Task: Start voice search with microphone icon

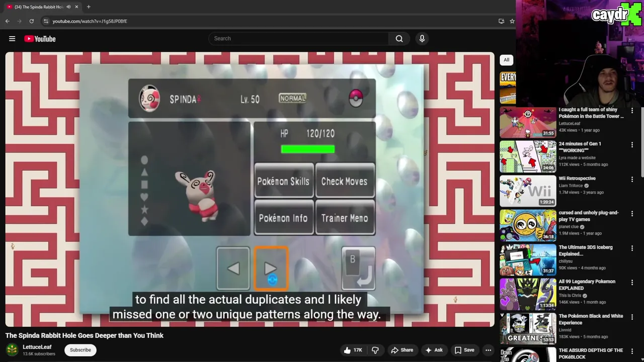Action: pos(422,39)
